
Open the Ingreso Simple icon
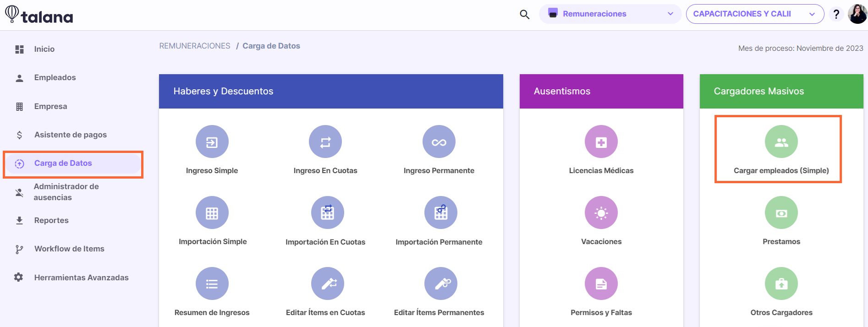click(212, 142)
